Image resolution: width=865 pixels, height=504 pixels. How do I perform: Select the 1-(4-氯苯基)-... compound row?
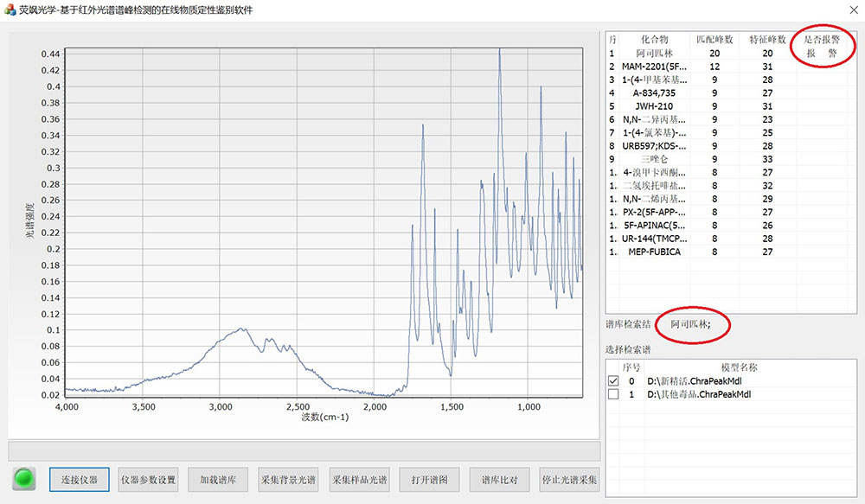731,132
